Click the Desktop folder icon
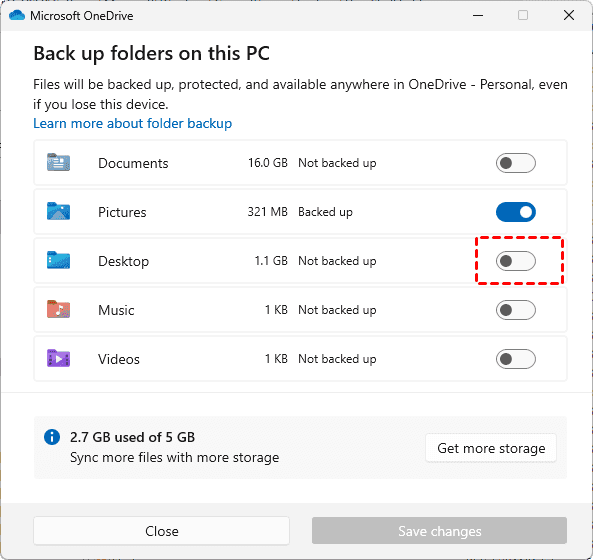The height and width of the screenshot is (560, 593). (x=58, y=261)
